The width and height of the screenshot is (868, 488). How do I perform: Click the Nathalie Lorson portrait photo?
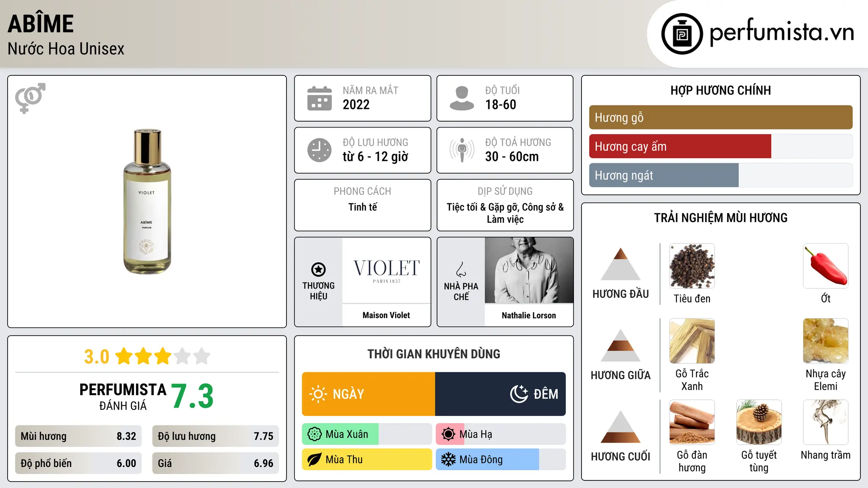529,270
